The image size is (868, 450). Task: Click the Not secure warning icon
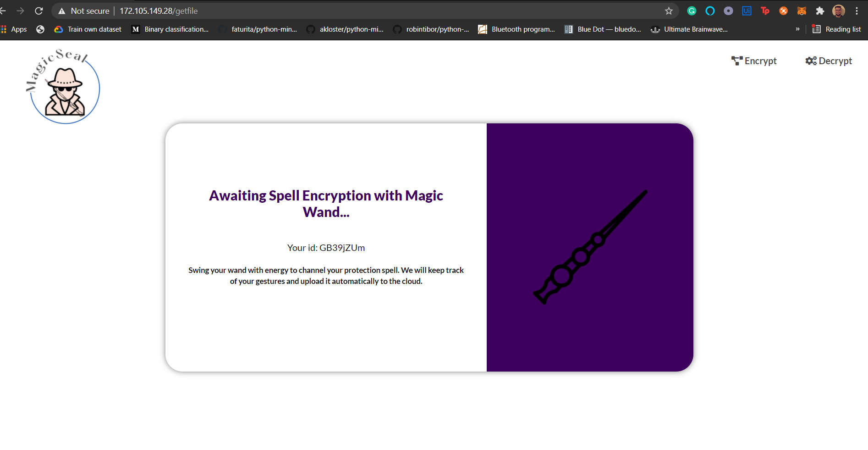[x=62, y=11]
